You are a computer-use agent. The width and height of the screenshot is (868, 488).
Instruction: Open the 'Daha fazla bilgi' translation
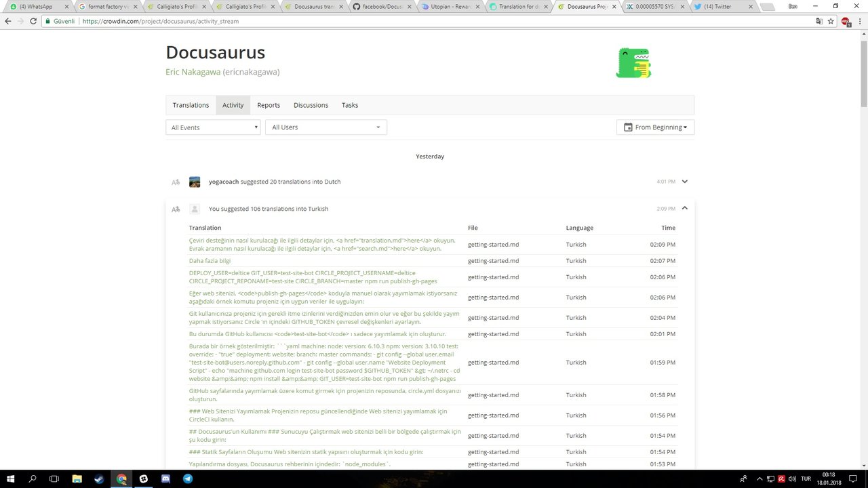[210, 261]
